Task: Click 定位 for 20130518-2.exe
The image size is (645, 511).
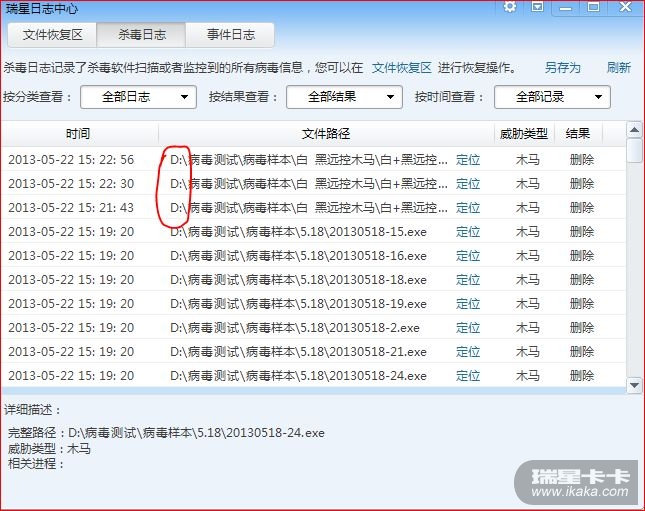Action: click(468, 328)
